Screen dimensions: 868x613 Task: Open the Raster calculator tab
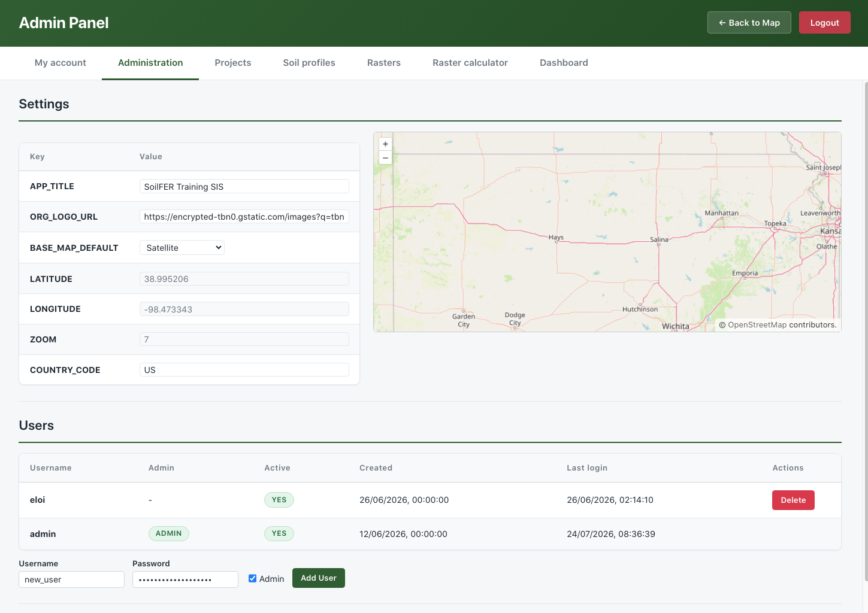click(x=470, y=63)
